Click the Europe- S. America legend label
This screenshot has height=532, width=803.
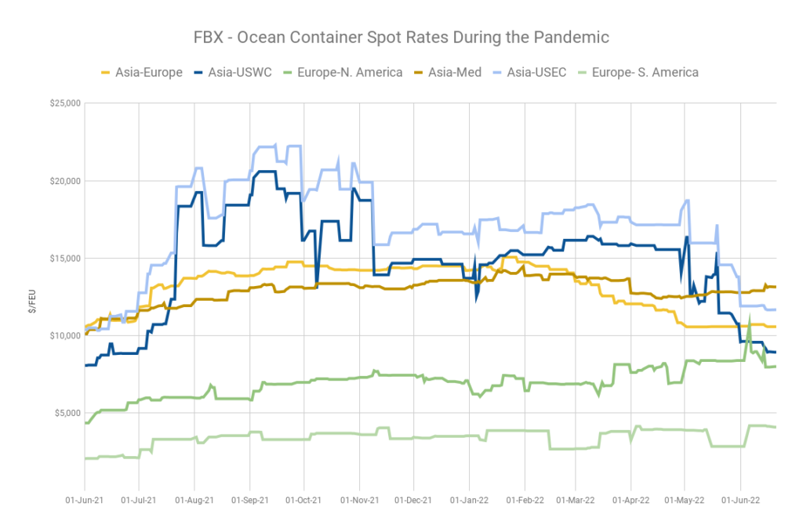point(645,73)
